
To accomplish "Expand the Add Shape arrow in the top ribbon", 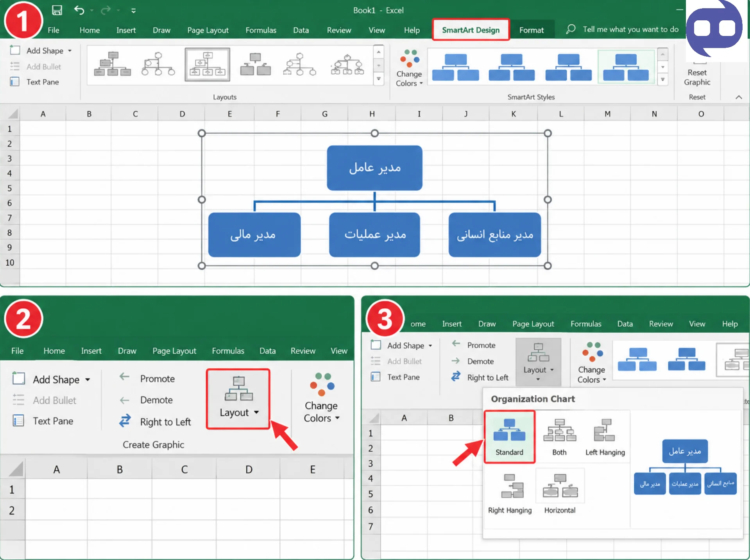I will coord(70,51).
